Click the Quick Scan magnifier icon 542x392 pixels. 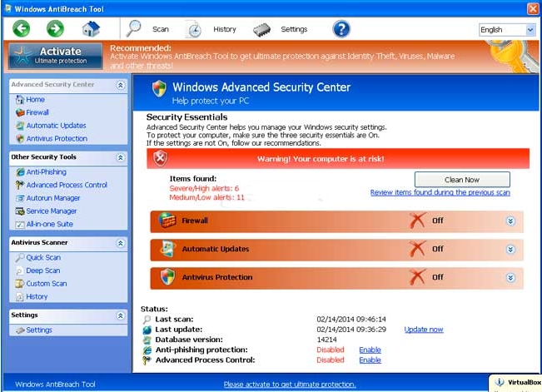pos(20,257)
